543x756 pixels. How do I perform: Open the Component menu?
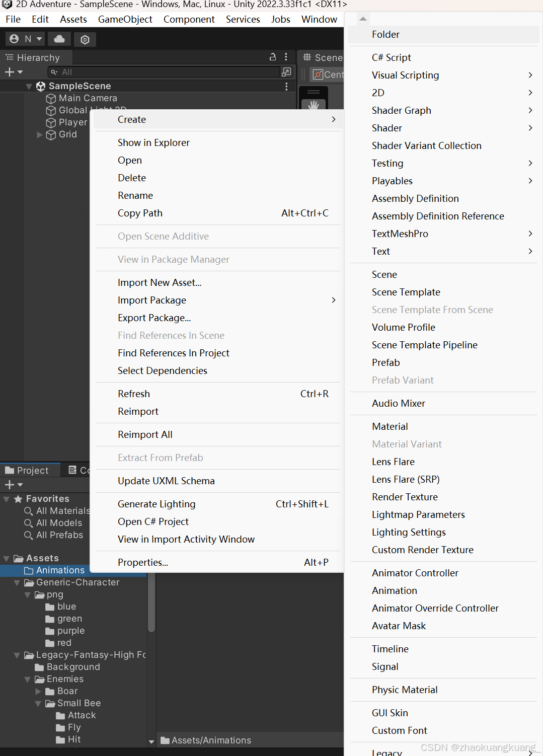(x=189, y=19)
